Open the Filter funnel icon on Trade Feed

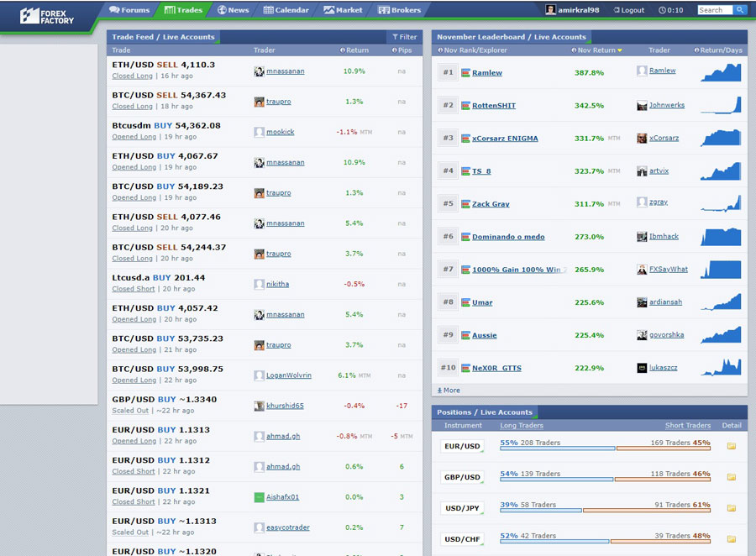(396, 36)
